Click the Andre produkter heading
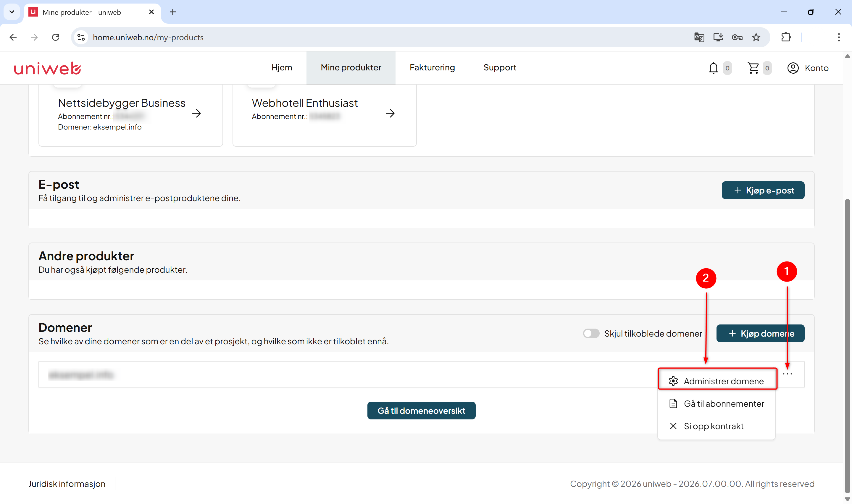852x504 pixels. point(86,256)
